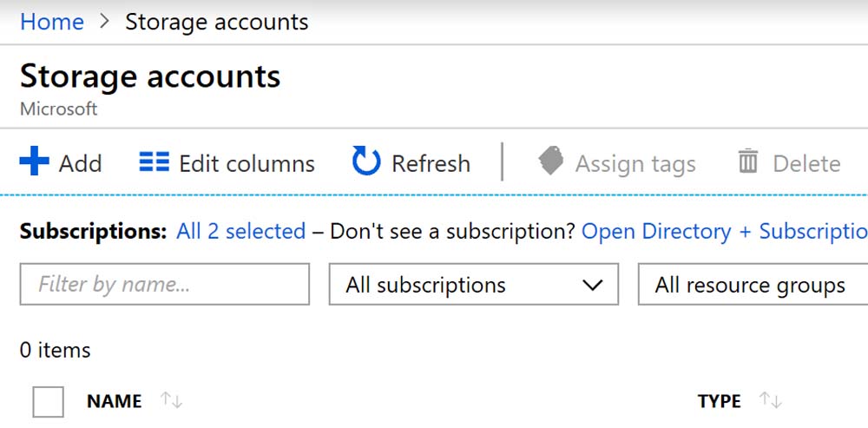Viewport: 868px width, 428px height.
Task: Tick the select-all checkbox beside NAME
Action: [49, 401]
